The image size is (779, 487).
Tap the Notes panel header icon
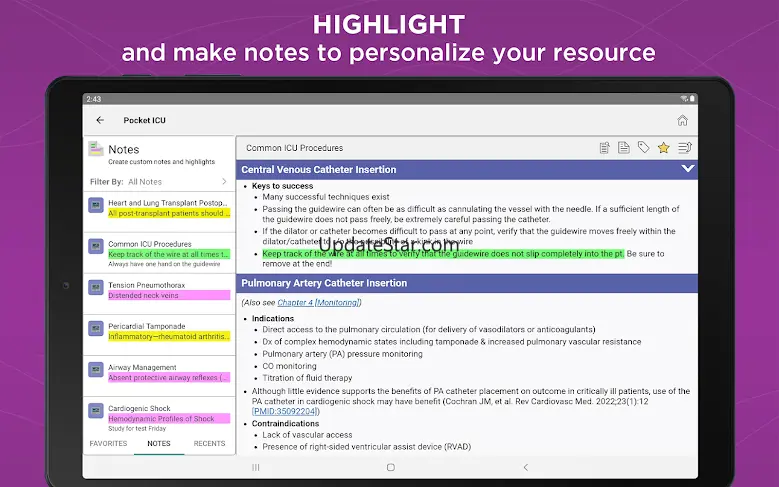(x=95, y=148)
